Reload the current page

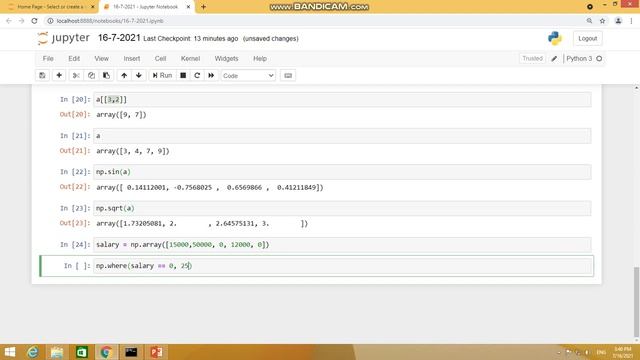pos(35,21)
